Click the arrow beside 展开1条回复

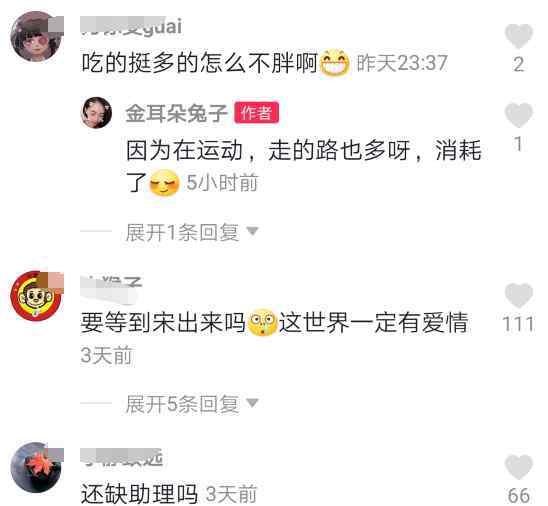point(252,231)
